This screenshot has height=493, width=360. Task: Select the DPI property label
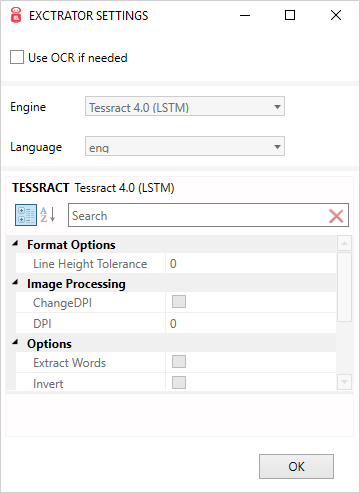[42, 324]
